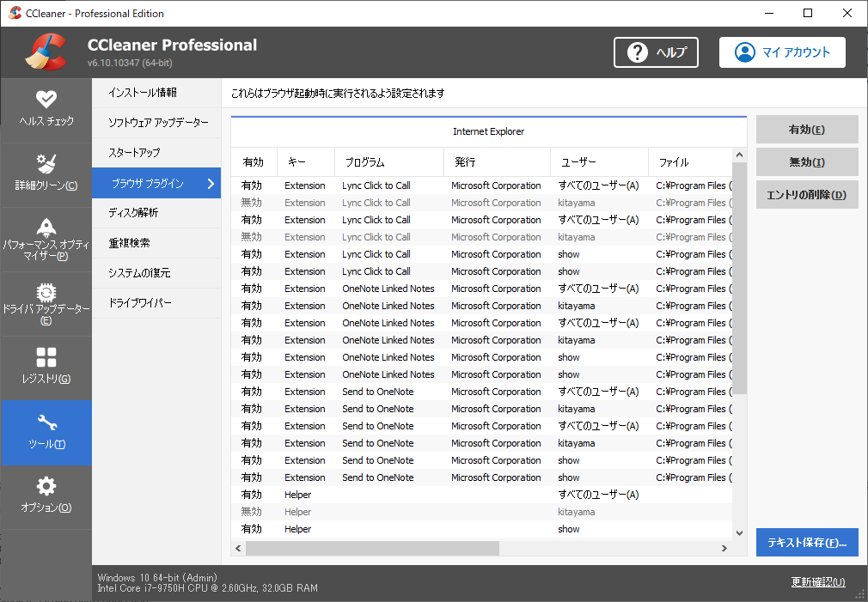The width and height of the screenshot is (868, 602).
Task: Open Options gear icon
Action: [46, 486]
